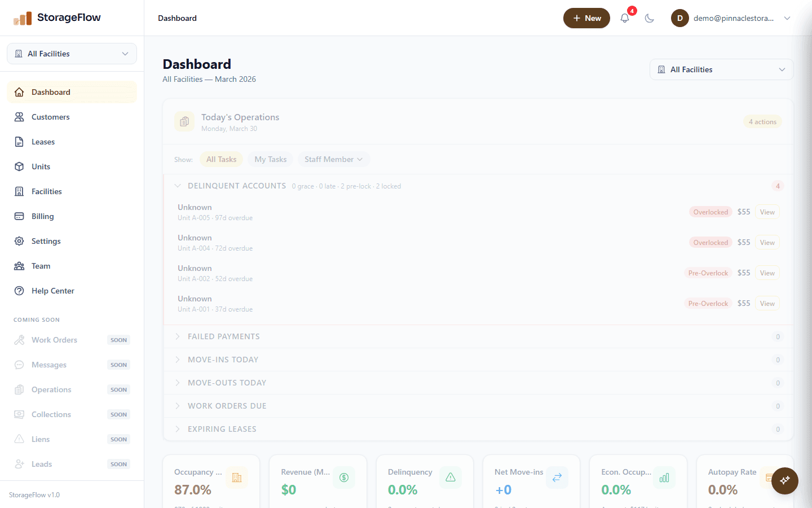Image resolution: width=812 pixels, height=508 pixels.
Task: Open the Staff Member filter dropdown
Action: 333,159
